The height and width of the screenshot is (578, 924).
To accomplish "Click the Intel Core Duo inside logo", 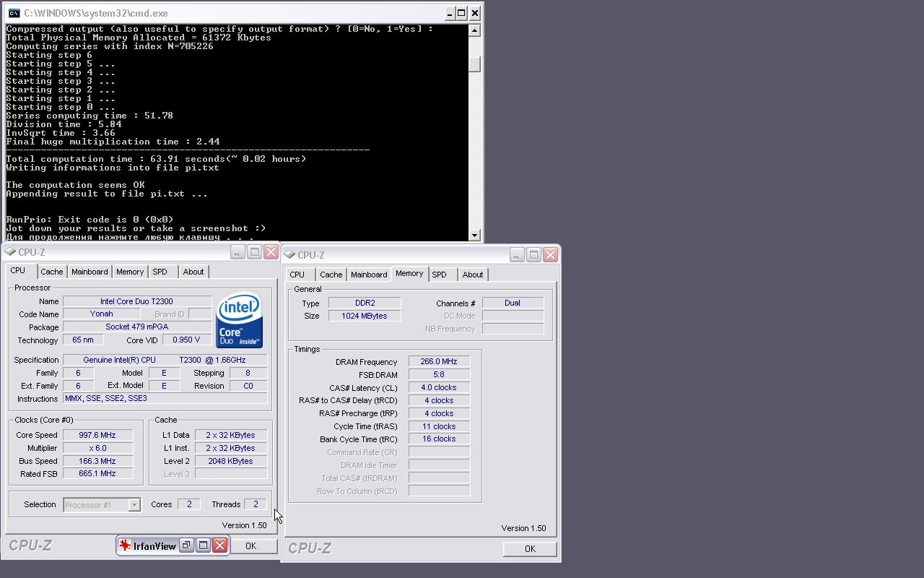I will pyautogui.click(x=239, y=320).
